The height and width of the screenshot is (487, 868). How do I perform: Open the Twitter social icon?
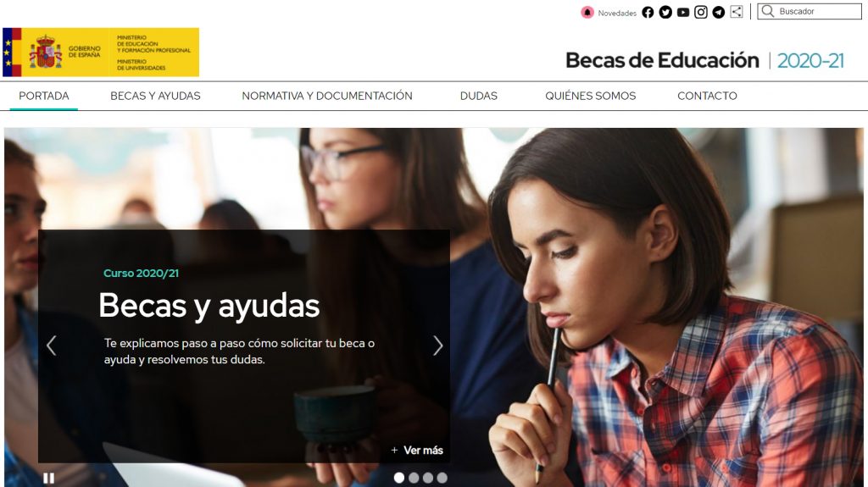pyautogui.click(x=665, y=12)
